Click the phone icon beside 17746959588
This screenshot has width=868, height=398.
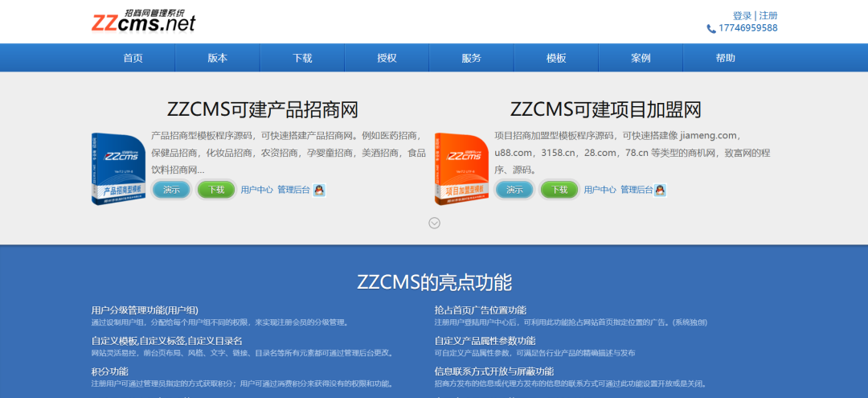click(x=710, y=29)
